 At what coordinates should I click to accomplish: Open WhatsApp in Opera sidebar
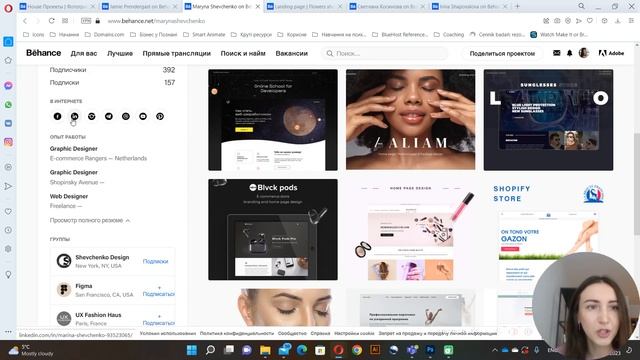click(8, 105)
